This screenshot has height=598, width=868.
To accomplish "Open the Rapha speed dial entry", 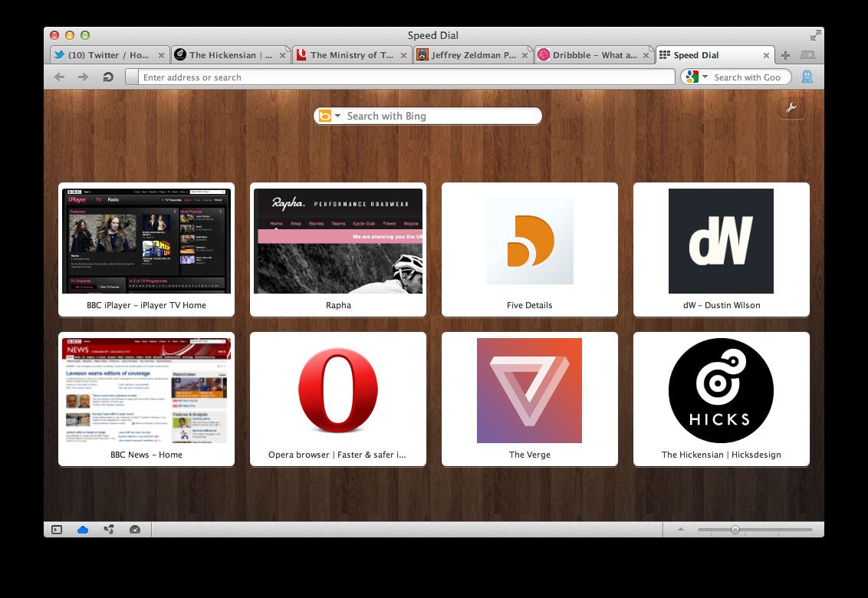I will click(337, 242).
